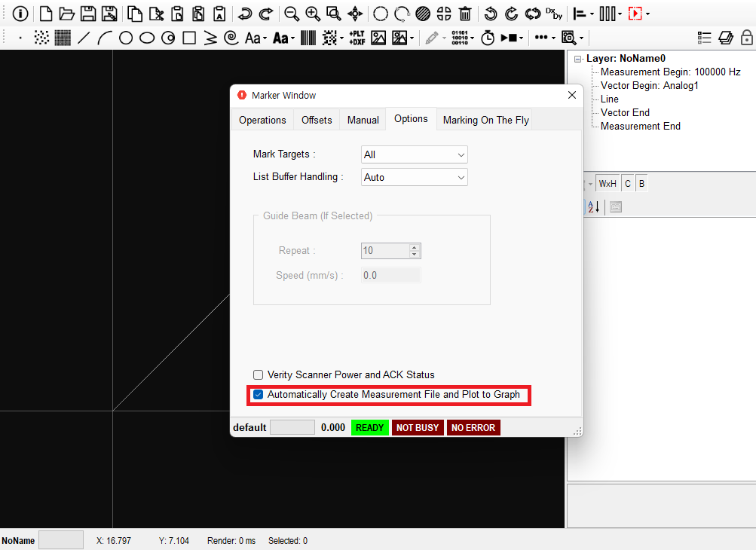Zoom to fit area icon
756x550 pixels.
click(x=334, y=14)
